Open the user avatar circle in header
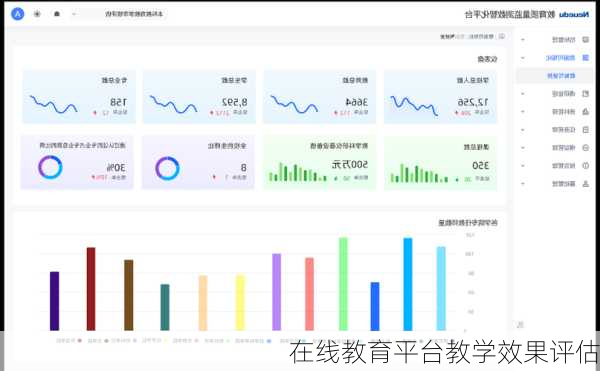Viewport: 600px width, 371px height. 18,14
